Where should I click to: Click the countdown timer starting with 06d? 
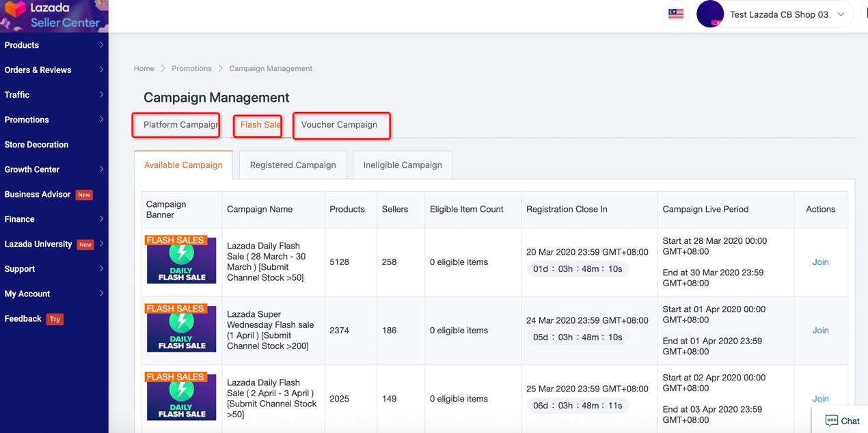pos(578,406)
